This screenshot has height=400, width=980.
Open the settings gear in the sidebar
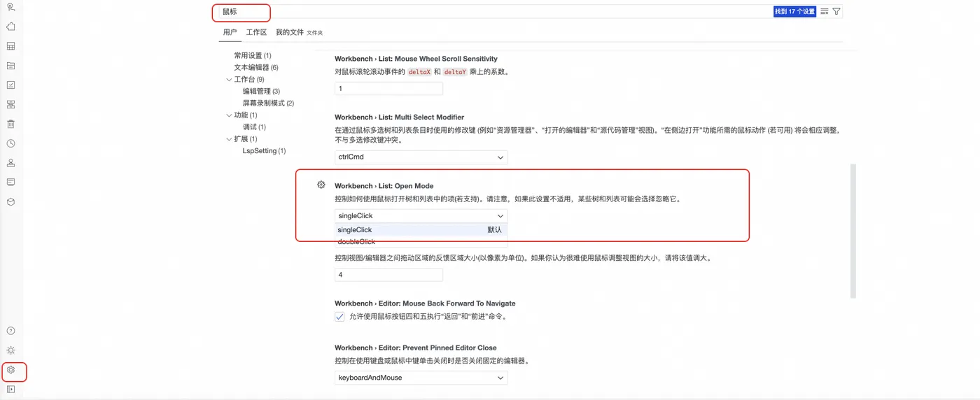10,370
